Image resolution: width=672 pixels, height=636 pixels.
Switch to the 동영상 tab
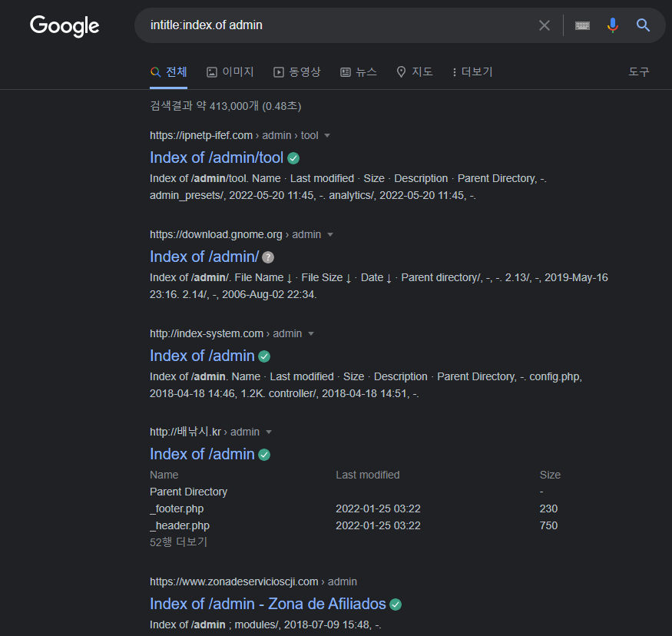(x=297, y=72)
